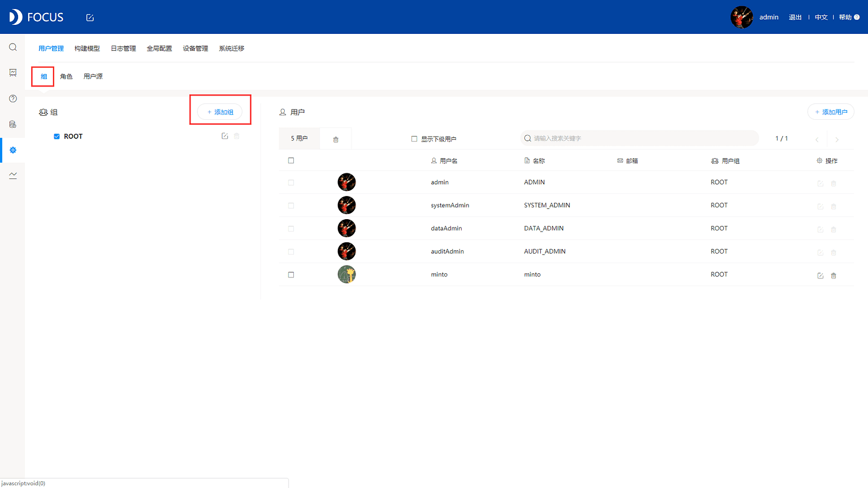
Task: Click the minto user avatar
Action: point(346,274)
